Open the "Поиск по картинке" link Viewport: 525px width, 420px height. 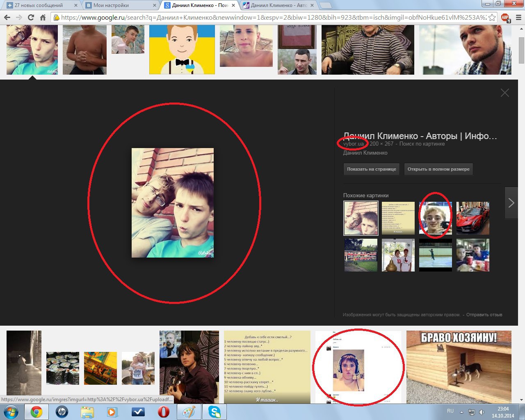click(x=422, y=144)
